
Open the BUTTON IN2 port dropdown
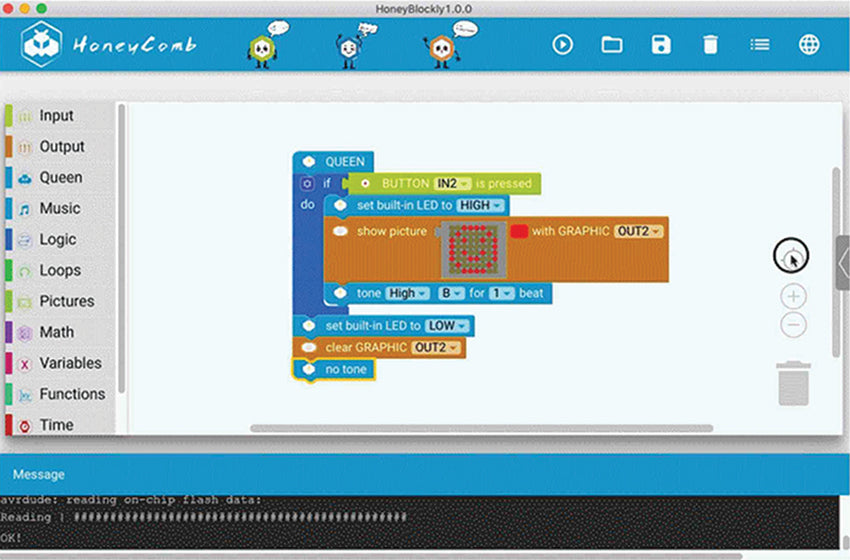[x=452, y=183]
